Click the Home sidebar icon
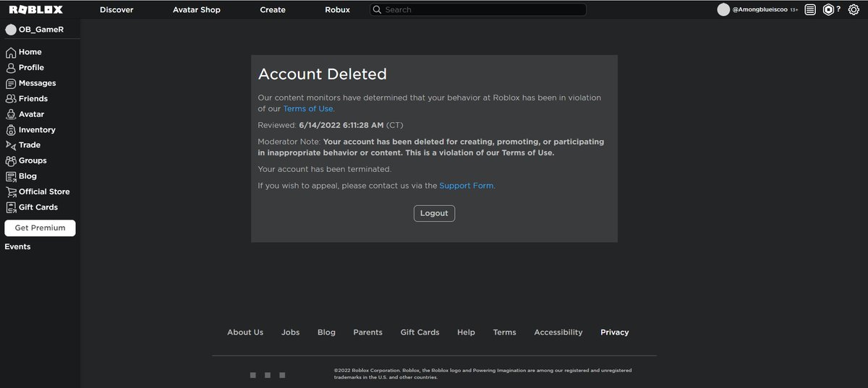This screenshot has width=868, height=388. [x=11, y=52]
